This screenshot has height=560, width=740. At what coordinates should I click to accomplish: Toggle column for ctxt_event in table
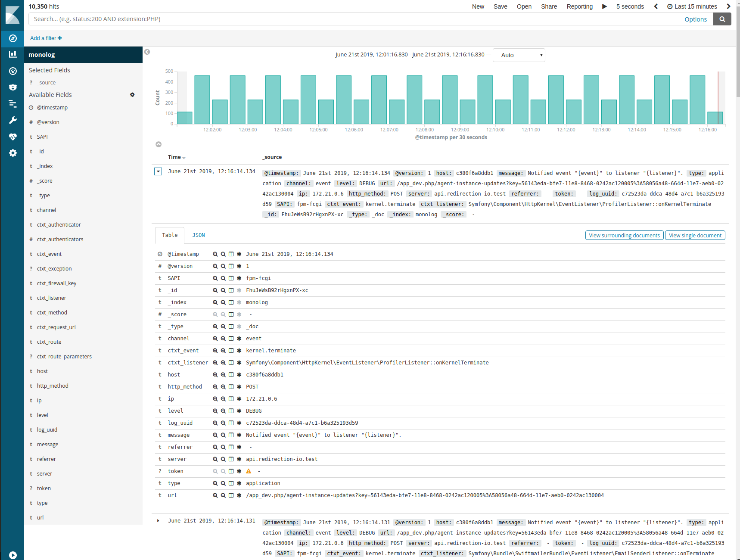(231, 351)
